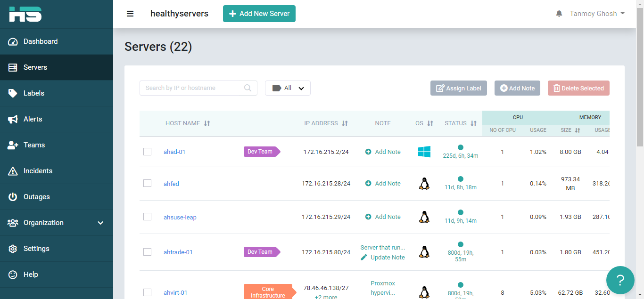Open Dashboard in the sidebar

pos(57,41)
